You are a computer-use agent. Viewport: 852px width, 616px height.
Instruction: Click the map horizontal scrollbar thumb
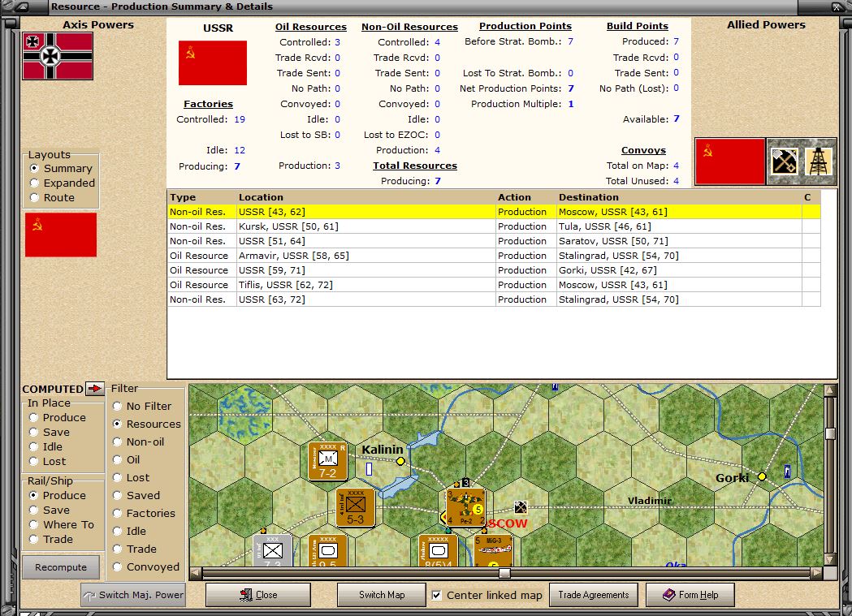point(505,573)
